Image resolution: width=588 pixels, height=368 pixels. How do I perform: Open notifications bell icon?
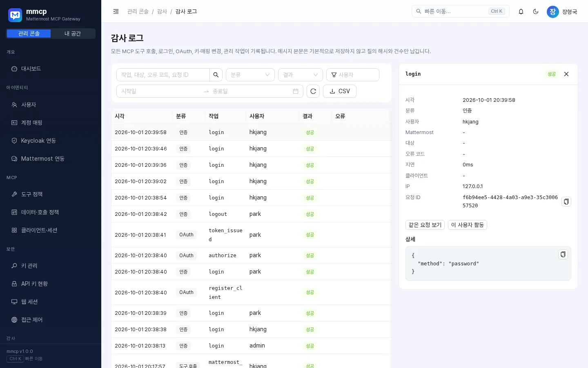point(521,11)
